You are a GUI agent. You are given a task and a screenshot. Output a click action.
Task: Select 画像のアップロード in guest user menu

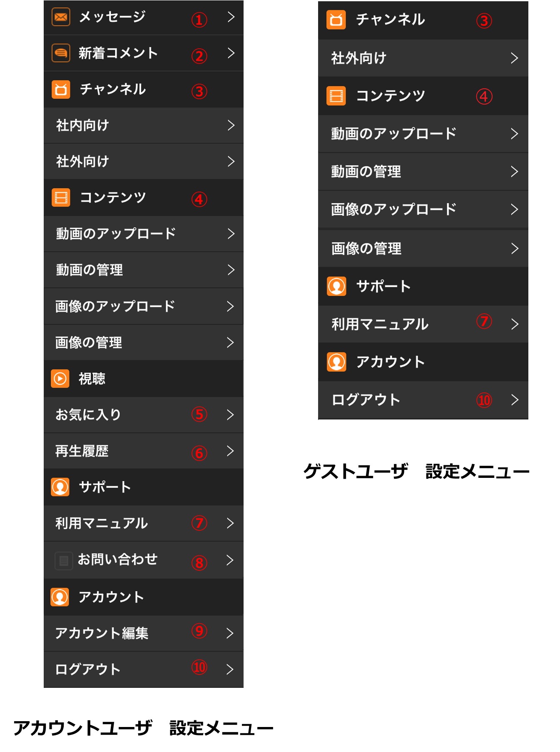coord(423,210)
